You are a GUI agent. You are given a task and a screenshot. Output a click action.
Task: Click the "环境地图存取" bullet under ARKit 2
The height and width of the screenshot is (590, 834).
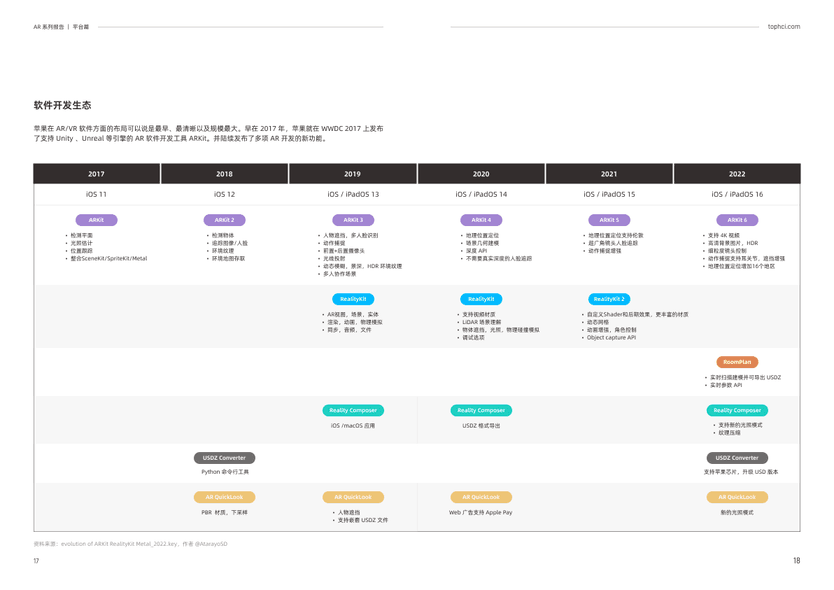tap(229, 259)
